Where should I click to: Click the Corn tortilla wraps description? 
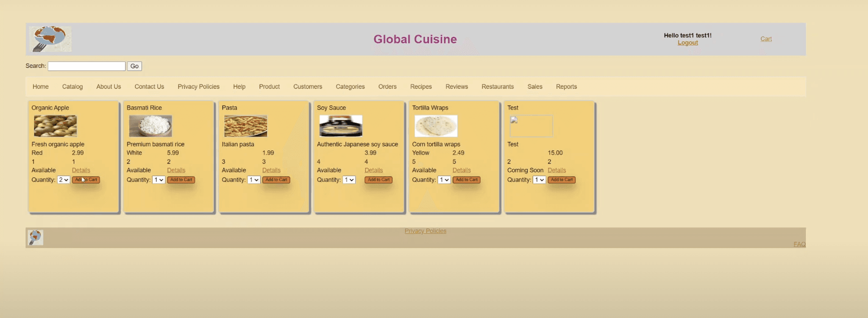point(436,144)
